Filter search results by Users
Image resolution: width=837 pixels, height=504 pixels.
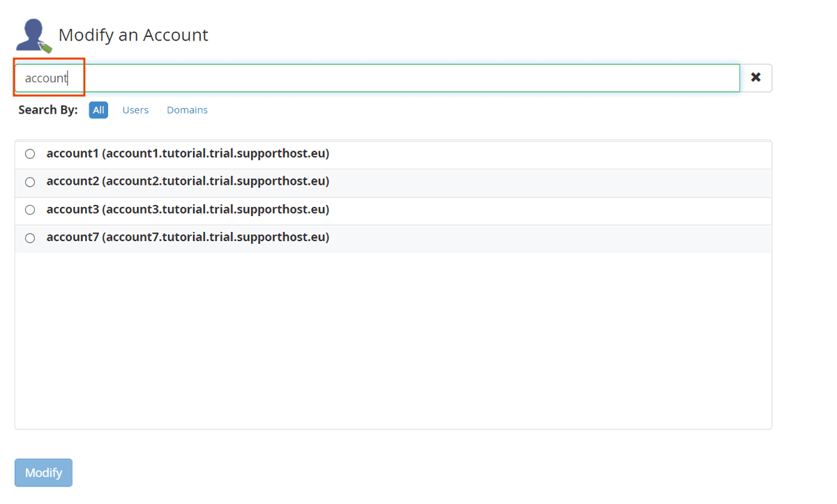(x=135, y=109)
